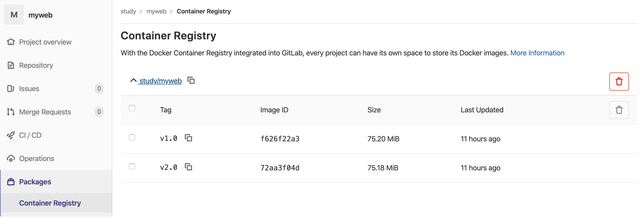
Task: Copy the v1.0 tag path
Action: click(188, 138)
